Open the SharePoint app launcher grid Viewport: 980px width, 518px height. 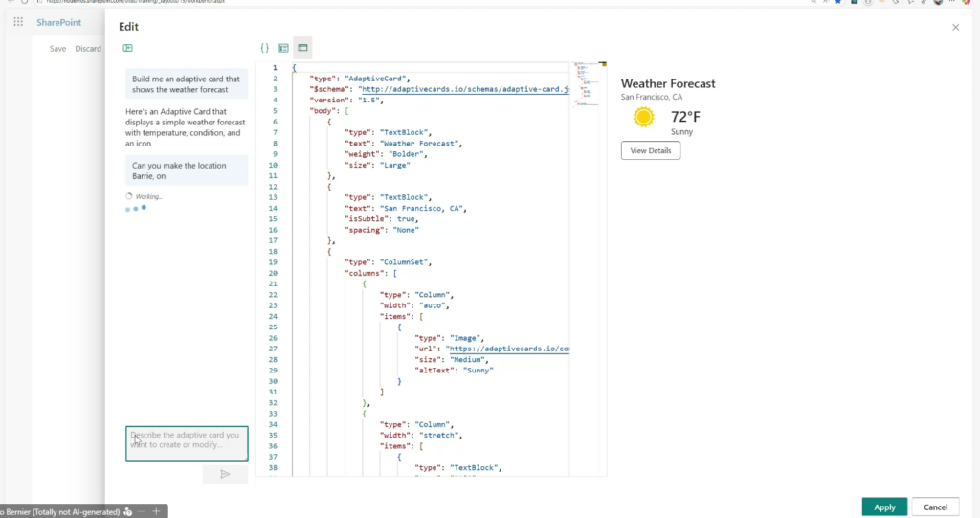(x=18, y=21)
